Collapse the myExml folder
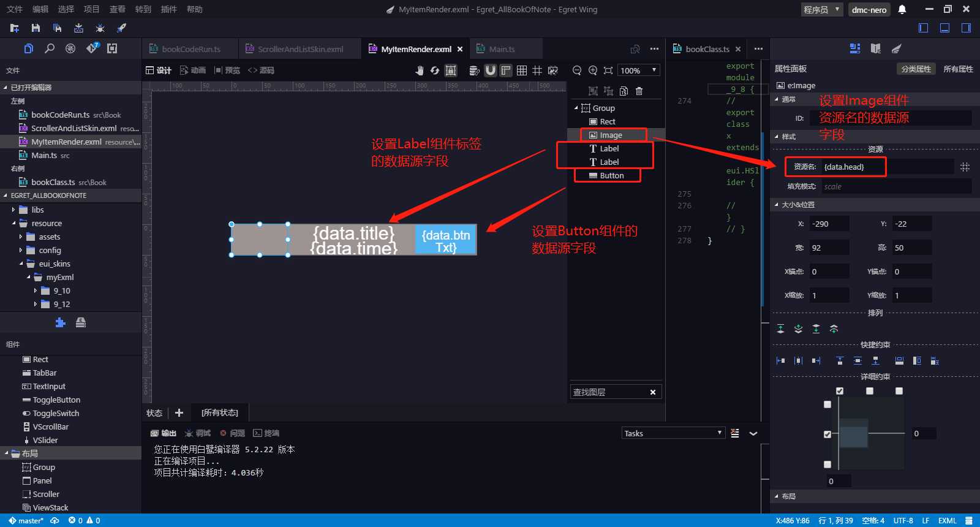This screenshot has height=527, width=980. [x=28, y=277]
